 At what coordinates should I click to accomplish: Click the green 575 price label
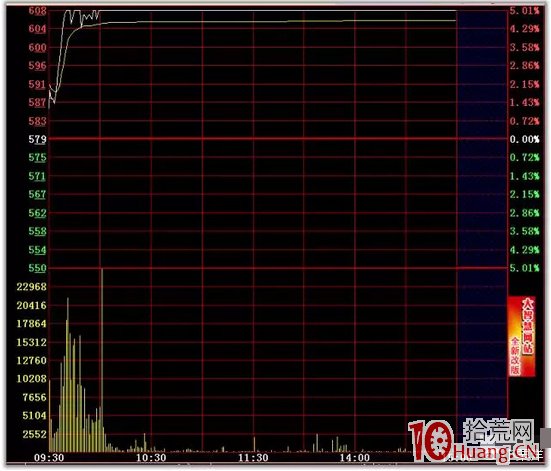37,157
